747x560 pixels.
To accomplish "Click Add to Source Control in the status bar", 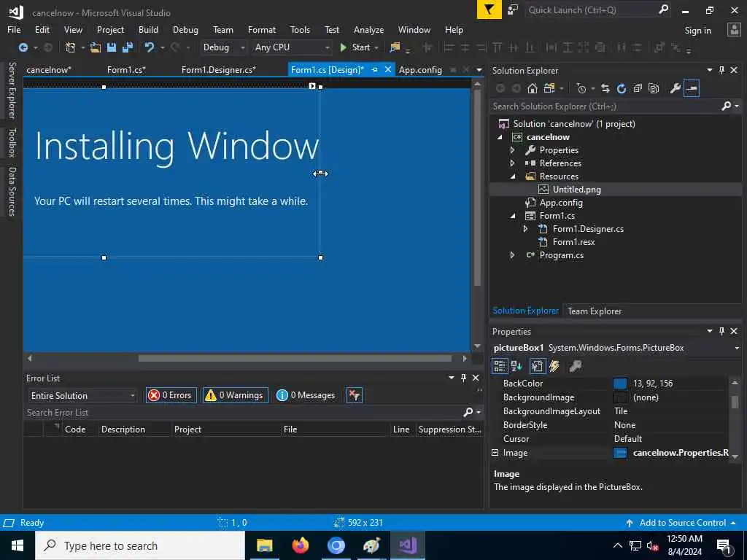I will (x=682, y=522).
